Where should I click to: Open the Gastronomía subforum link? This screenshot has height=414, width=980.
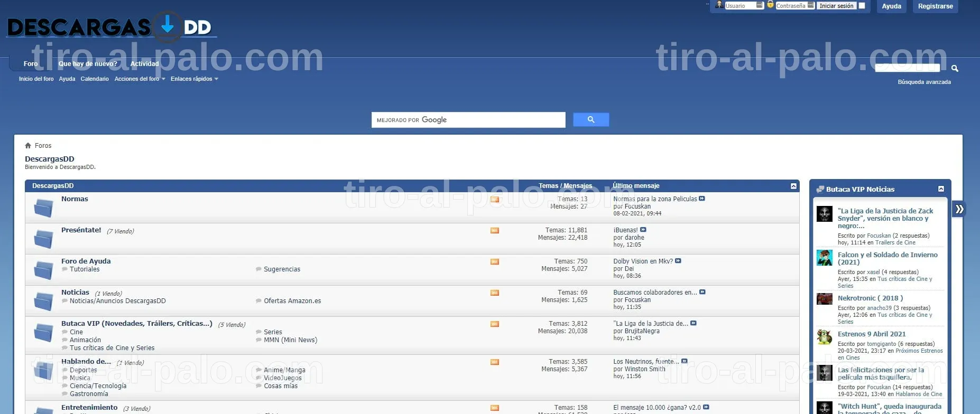[89, 394]
